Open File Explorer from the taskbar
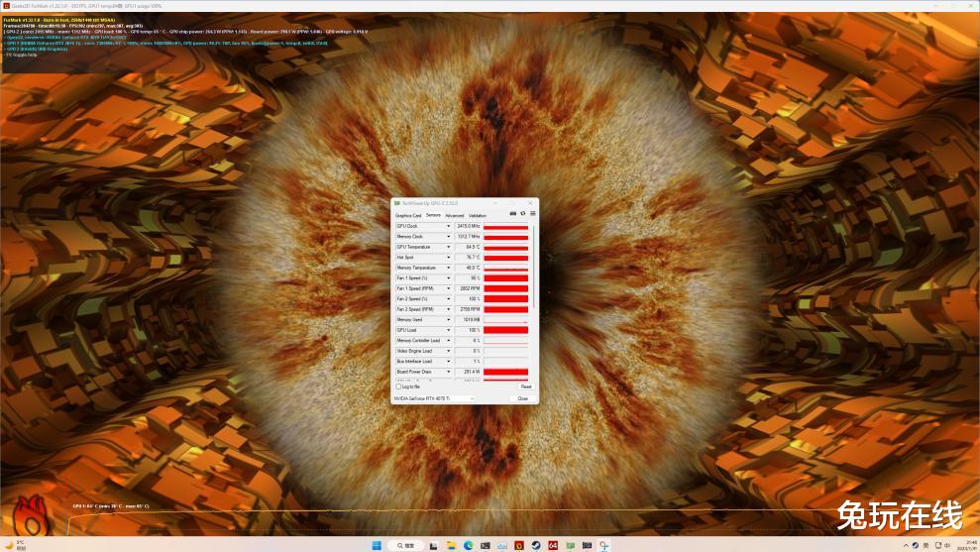980x552 pixels. coord(451,546)
